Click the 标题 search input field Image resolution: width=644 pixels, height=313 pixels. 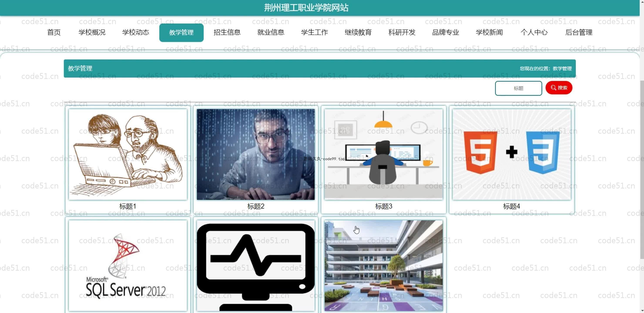click(x=518, y=88)
